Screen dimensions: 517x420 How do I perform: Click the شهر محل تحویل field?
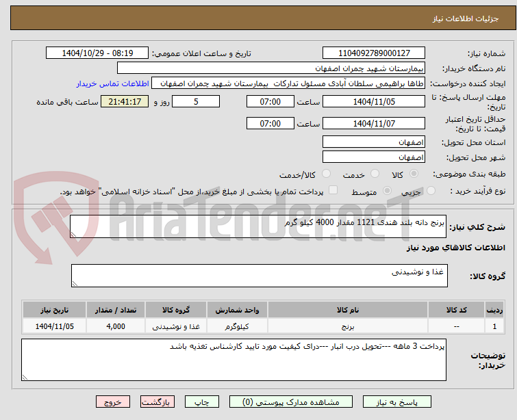[374, 157]
